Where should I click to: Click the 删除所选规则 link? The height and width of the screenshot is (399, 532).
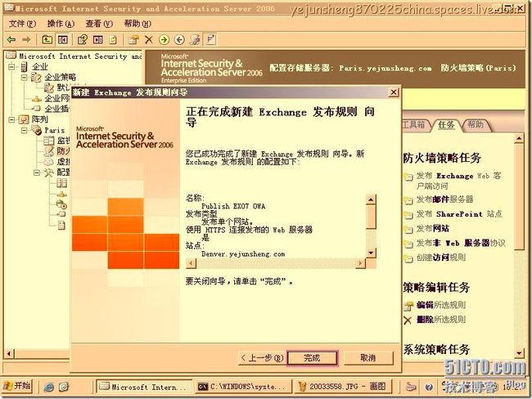[440, 320]
